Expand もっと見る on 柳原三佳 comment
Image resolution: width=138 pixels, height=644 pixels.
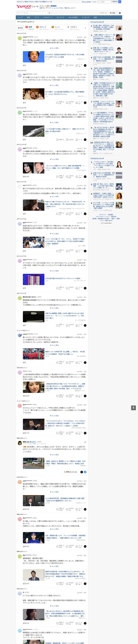point(54,455)
